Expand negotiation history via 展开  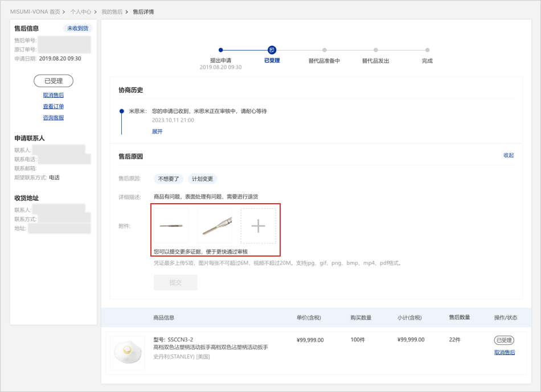click(157, 131)
